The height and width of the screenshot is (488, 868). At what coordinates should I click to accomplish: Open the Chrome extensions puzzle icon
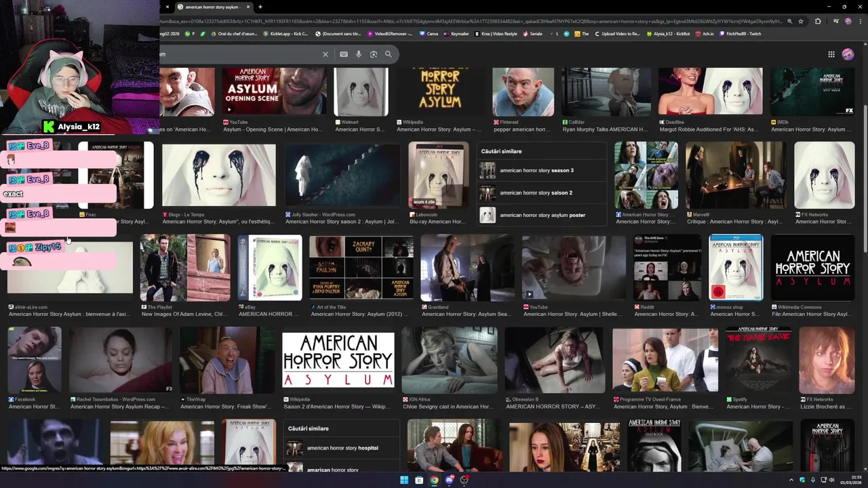tap(818, 21)
